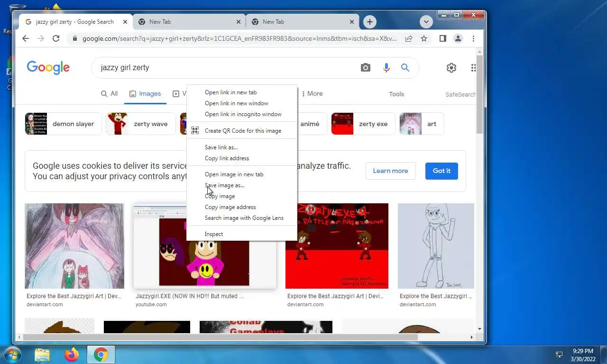Submit the search with the magnifier icon
The width and height of the screenshot is (607, 364).
click(405, 68)
